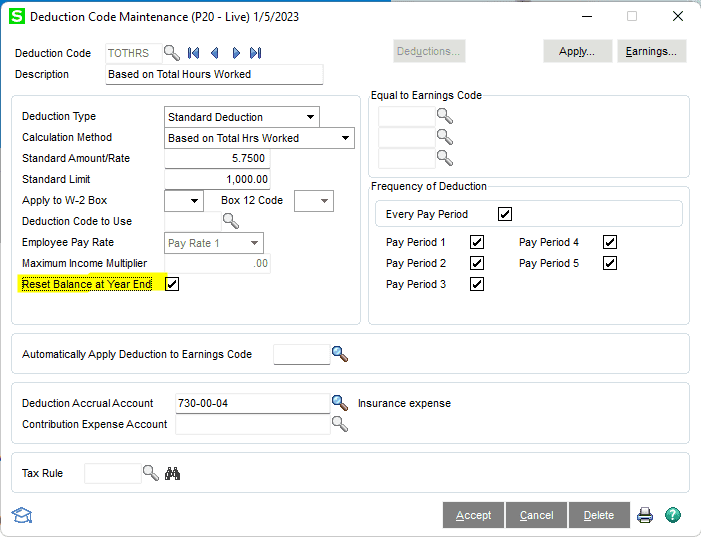The height and width of the screenshot is (539, 701).
Task: Click the printer icon
Action: pos(645,515)
